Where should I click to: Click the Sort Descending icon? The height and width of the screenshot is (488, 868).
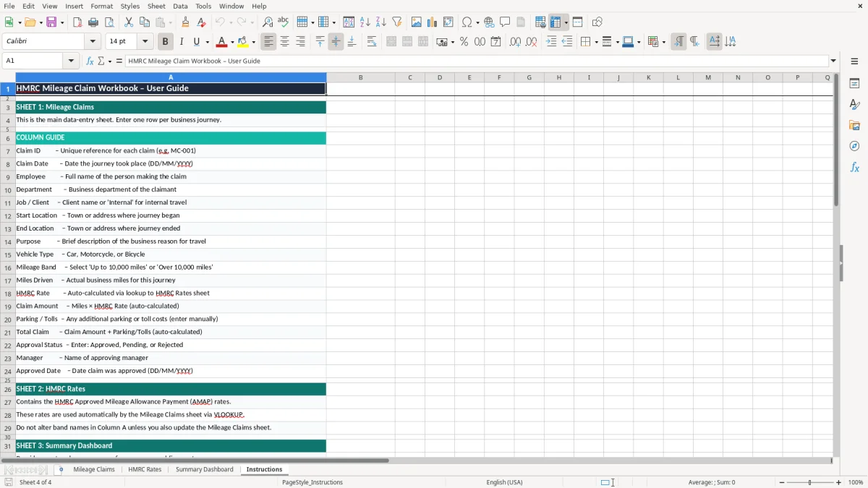381,22
